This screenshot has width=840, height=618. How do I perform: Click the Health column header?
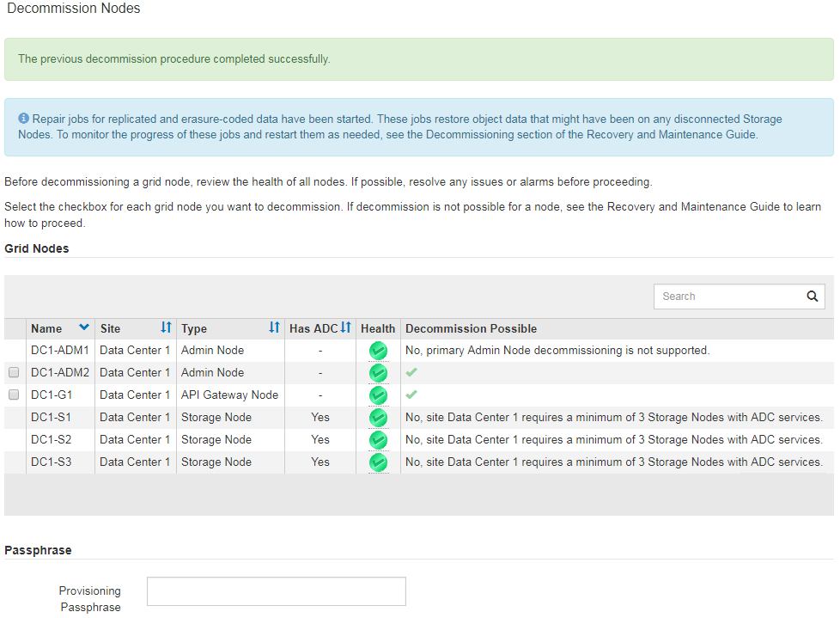pos(378,328)
